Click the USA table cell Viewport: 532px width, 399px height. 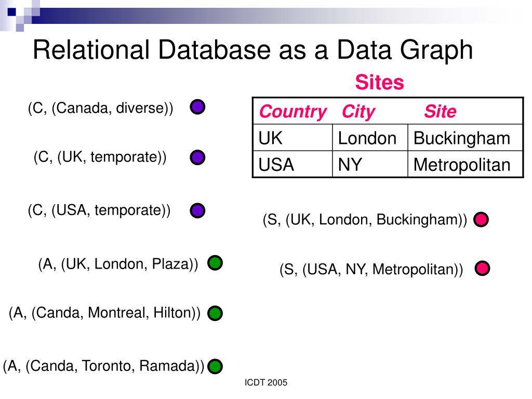[293, 164]
